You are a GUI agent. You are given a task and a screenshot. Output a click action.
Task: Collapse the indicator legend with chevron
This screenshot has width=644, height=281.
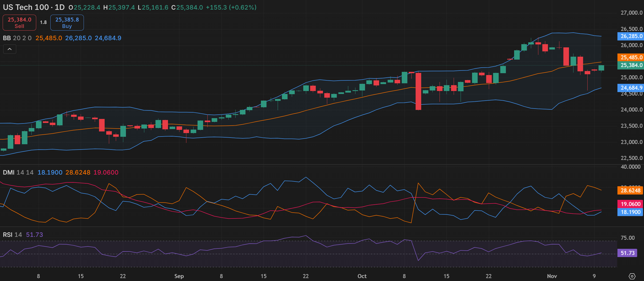(10, 49)
